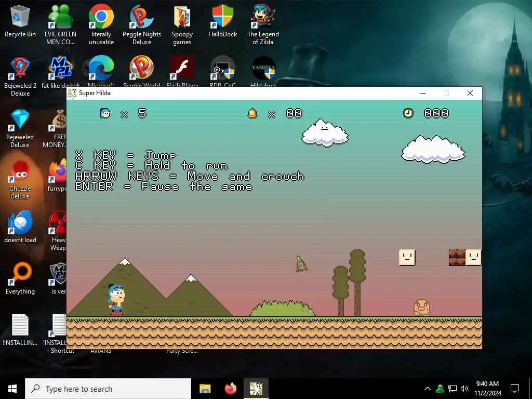532x399 pixels.
Task: Open EVIL GREEN MEN CO desktop shortcut
Action: 60,24
